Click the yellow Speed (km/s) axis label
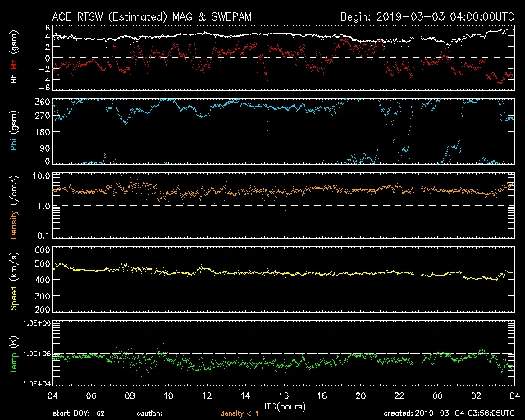The image size is (525, 420). (x=13, y=280)
